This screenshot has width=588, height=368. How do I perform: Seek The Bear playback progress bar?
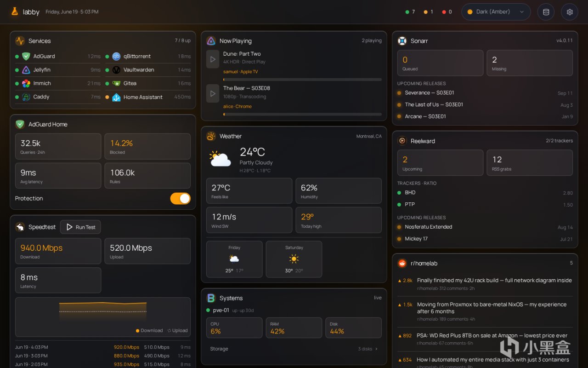point(302,114)
